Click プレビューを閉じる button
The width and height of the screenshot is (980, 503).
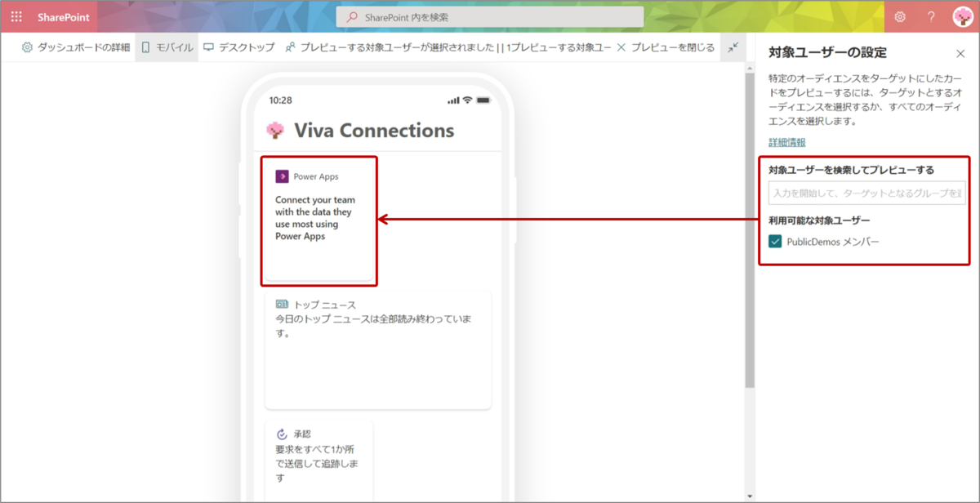(x=666, y=47)
